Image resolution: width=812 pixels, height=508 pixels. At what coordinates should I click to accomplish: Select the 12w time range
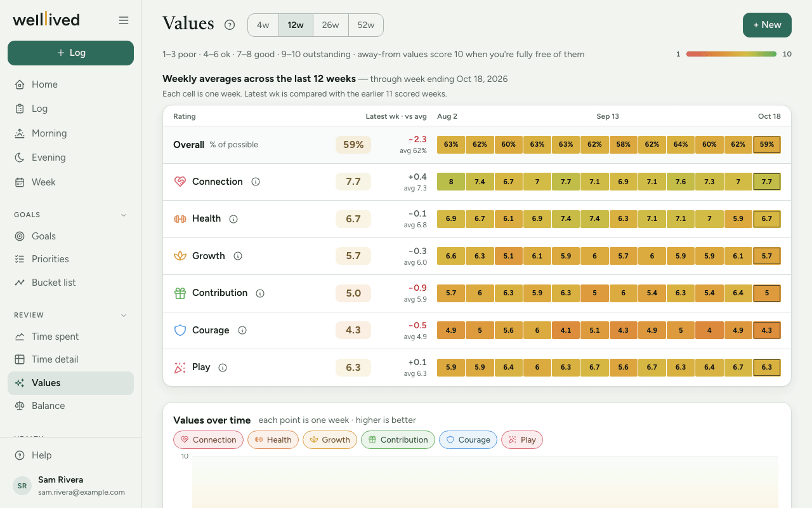(296, 25)
